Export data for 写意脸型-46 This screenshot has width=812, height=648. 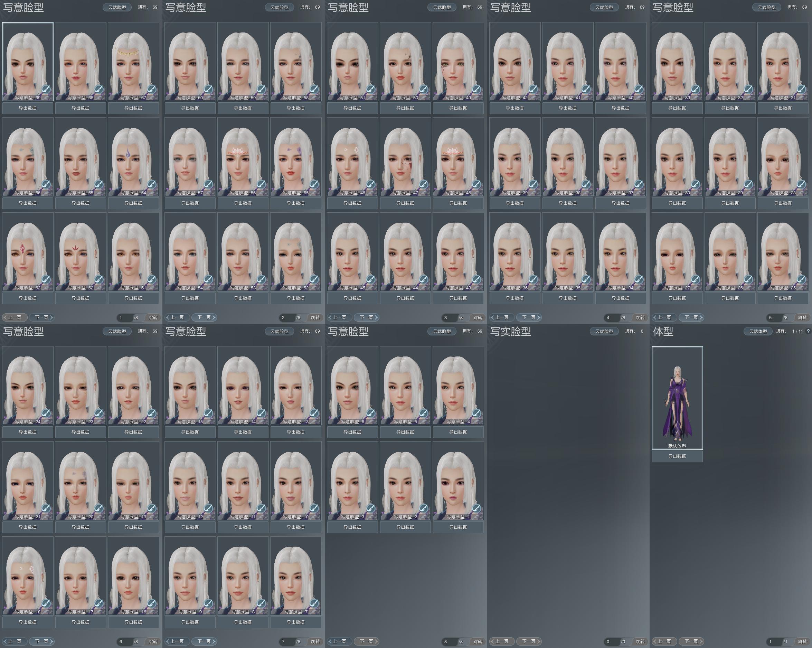458,203
